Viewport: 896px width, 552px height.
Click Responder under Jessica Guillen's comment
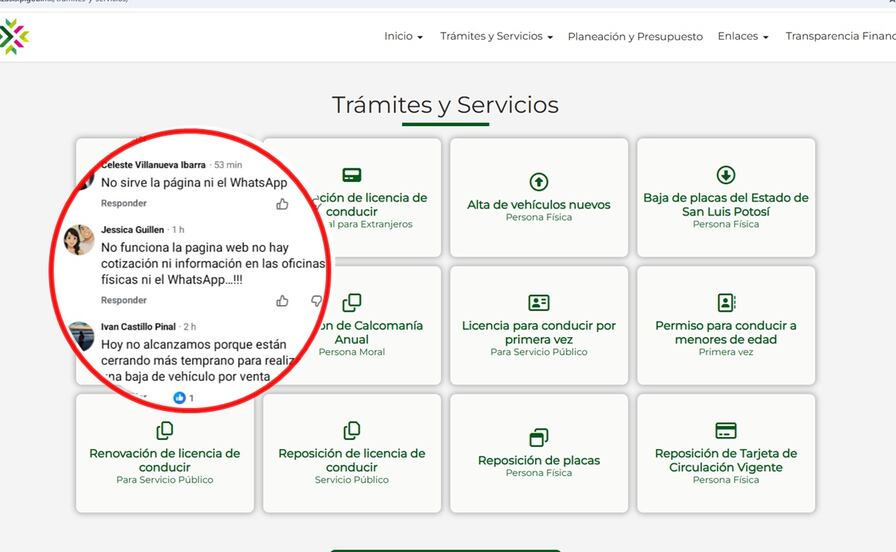123,300
